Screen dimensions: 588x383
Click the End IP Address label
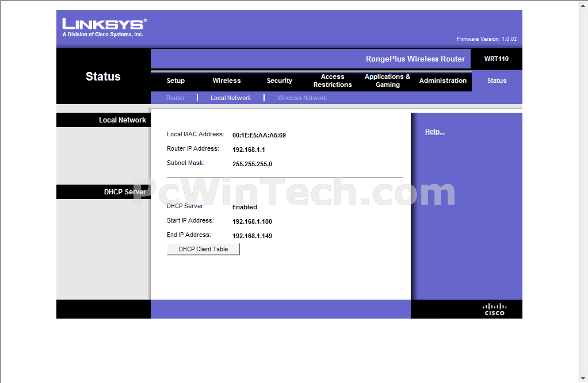pyautogui.click(x=189, y=235)
